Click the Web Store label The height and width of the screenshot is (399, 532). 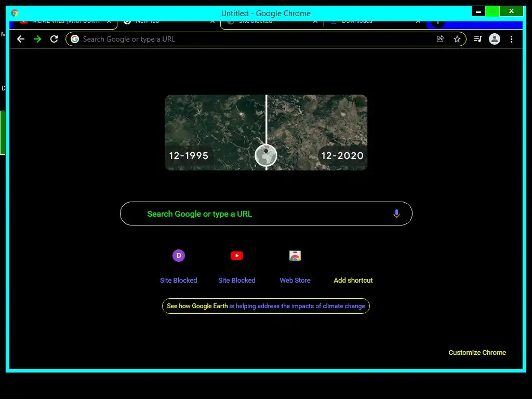pyautogui.click(x=295, y=280)
